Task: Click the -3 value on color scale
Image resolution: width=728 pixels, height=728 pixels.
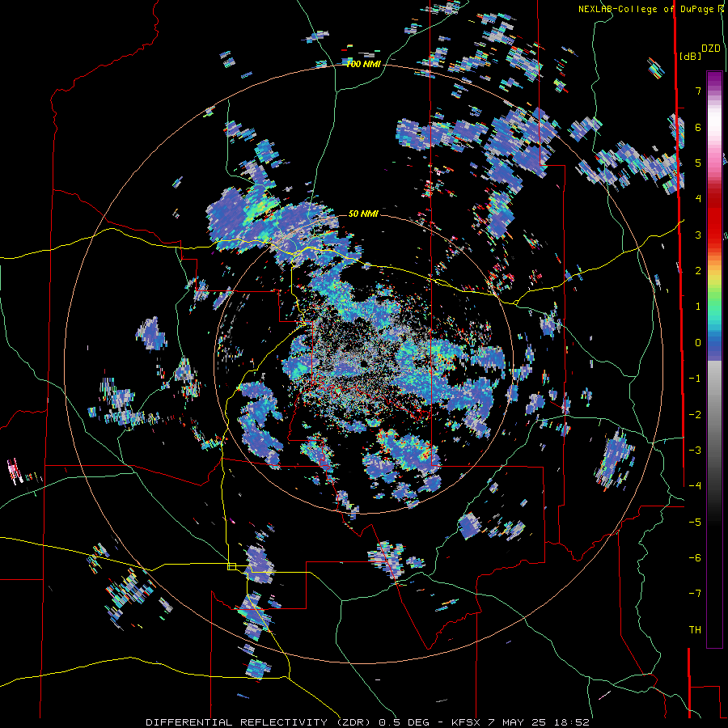Action: click(695, 451)
